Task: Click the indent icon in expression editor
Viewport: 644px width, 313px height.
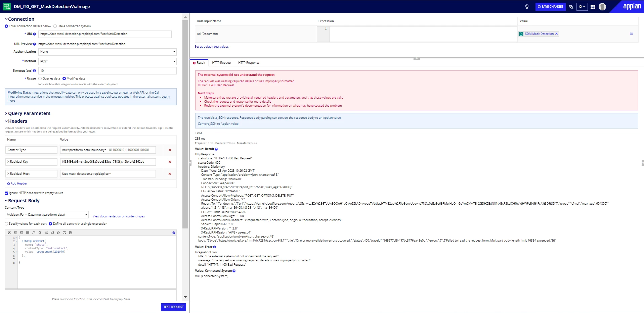Action: (x=22, y=232)
